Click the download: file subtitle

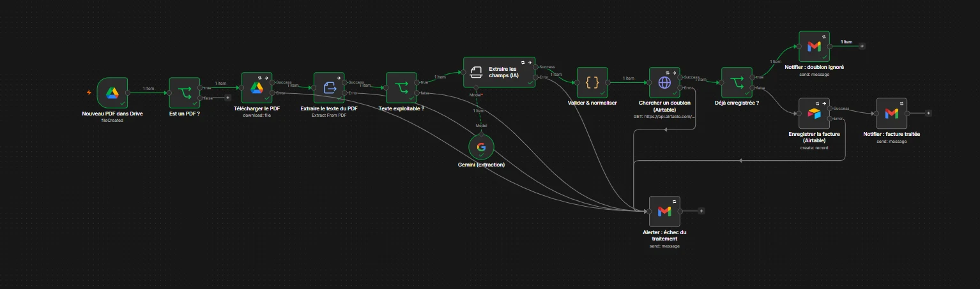coord(257,115)
